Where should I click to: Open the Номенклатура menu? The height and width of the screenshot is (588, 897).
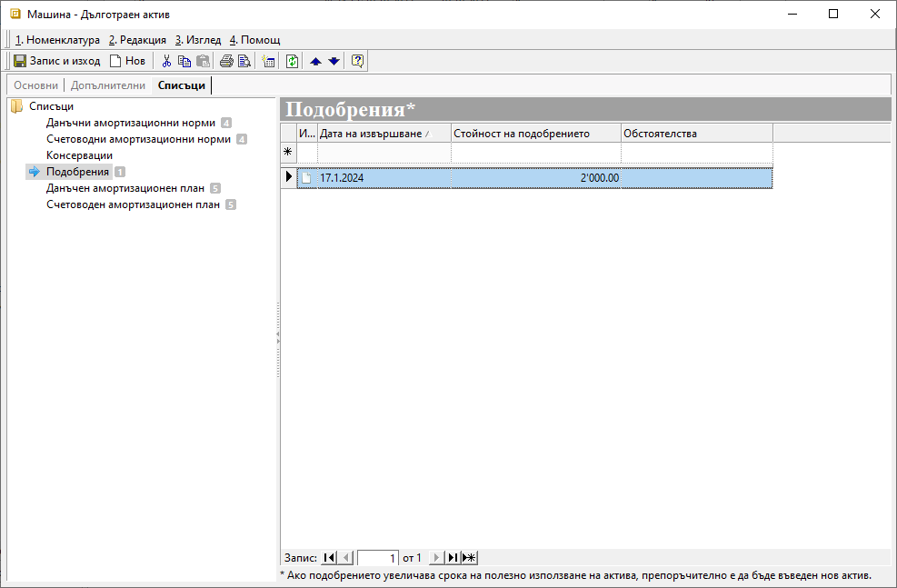[x=57, y=40]
